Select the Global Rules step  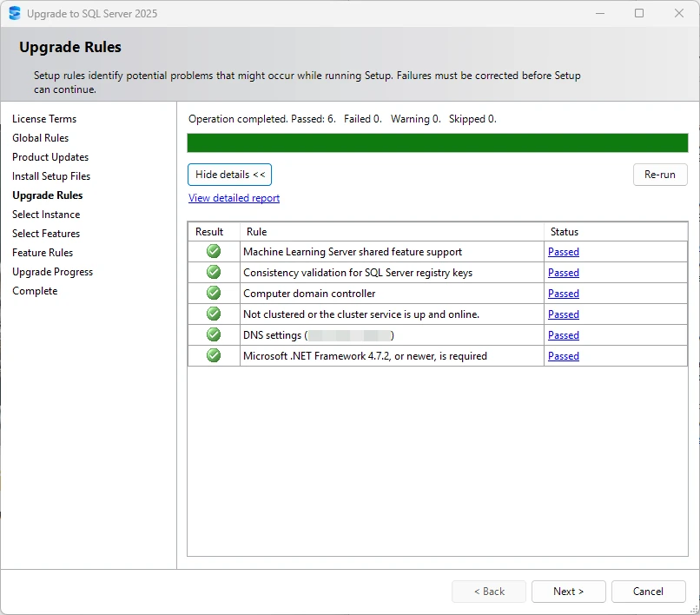point(40,138)
